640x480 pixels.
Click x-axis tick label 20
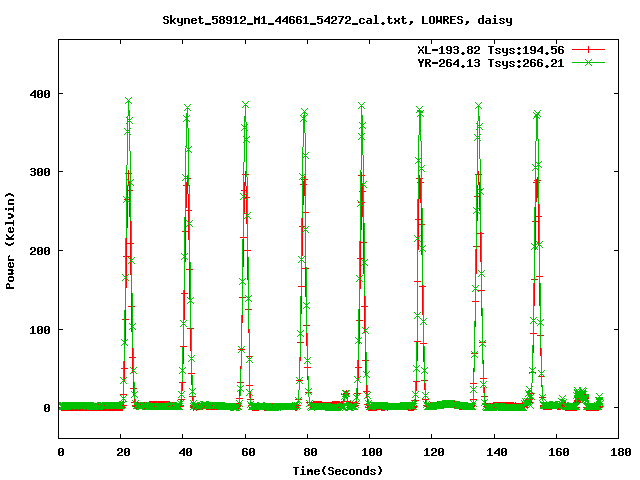[x=123, y=452]
